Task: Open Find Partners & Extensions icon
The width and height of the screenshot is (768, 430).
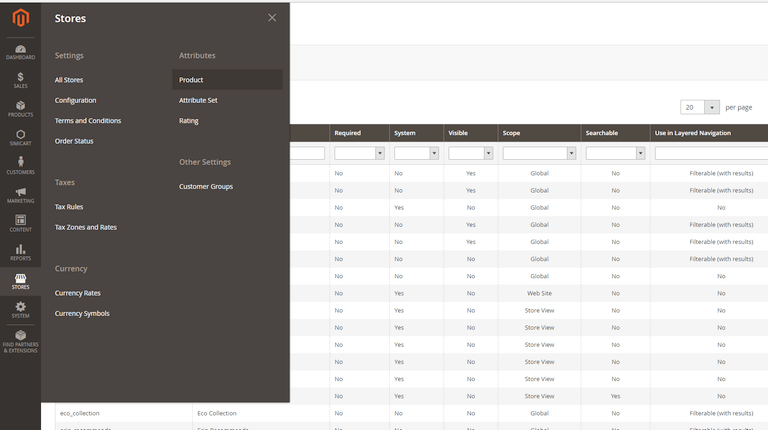Action: tap(21, 341)
